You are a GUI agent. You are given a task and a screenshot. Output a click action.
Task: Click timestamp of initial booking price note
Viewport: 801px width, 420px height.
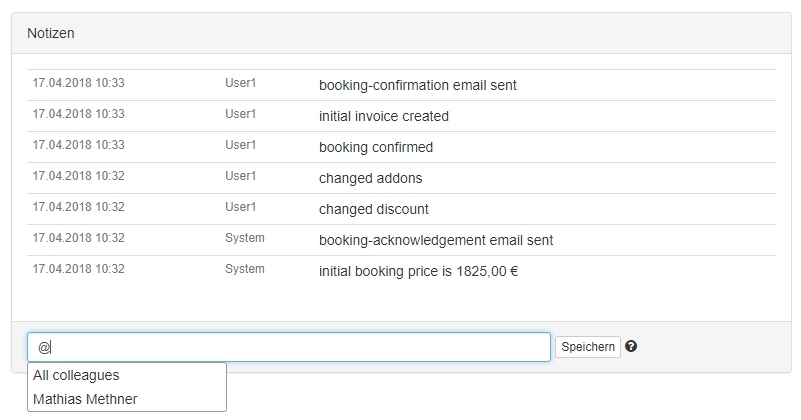[78, 269]
